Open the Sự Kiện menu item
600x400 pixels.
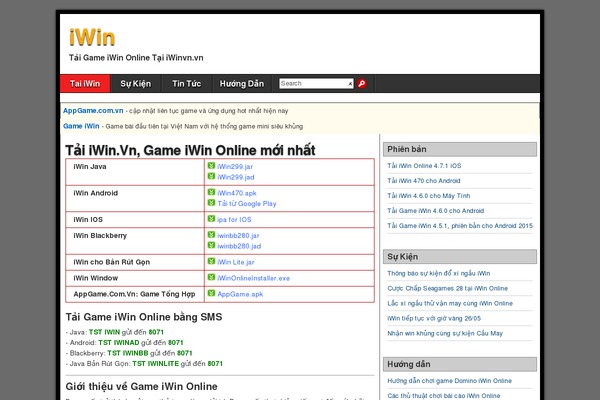(x=135, y=83)
